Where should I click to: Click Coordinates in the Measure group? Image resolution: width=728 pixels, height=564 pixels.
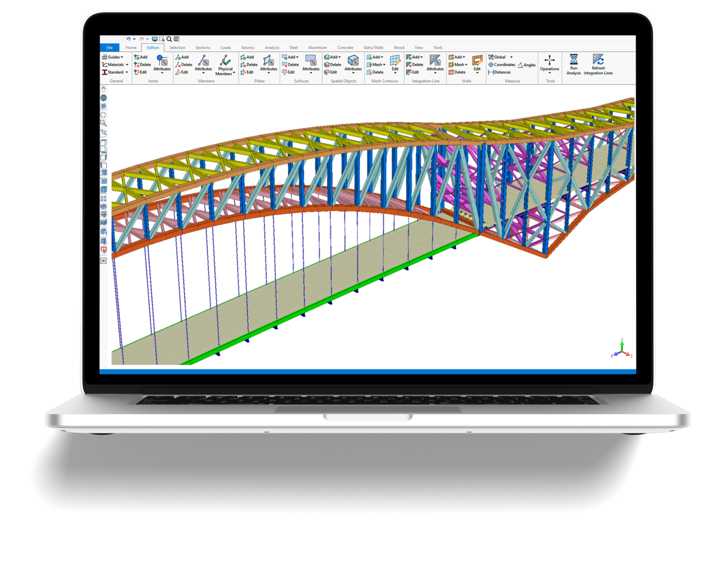(503, 65)
